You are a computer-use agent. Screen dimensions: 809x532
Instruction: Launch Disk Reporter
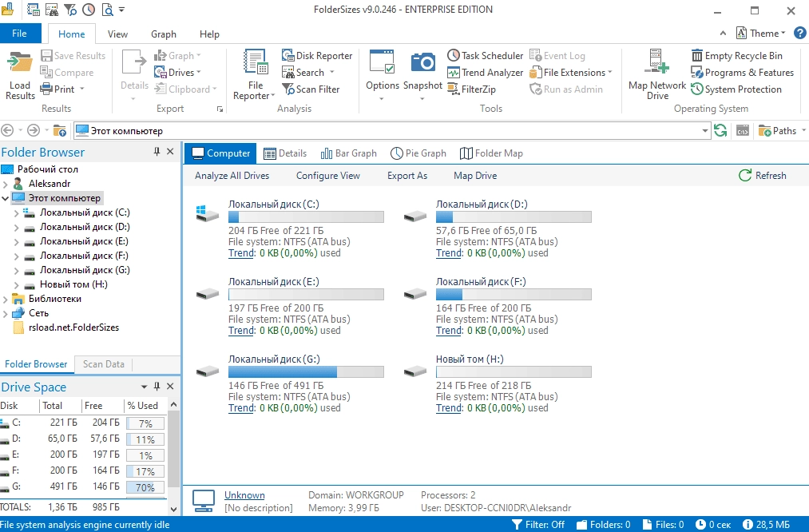pyautogui.click(x=317, y=56)
